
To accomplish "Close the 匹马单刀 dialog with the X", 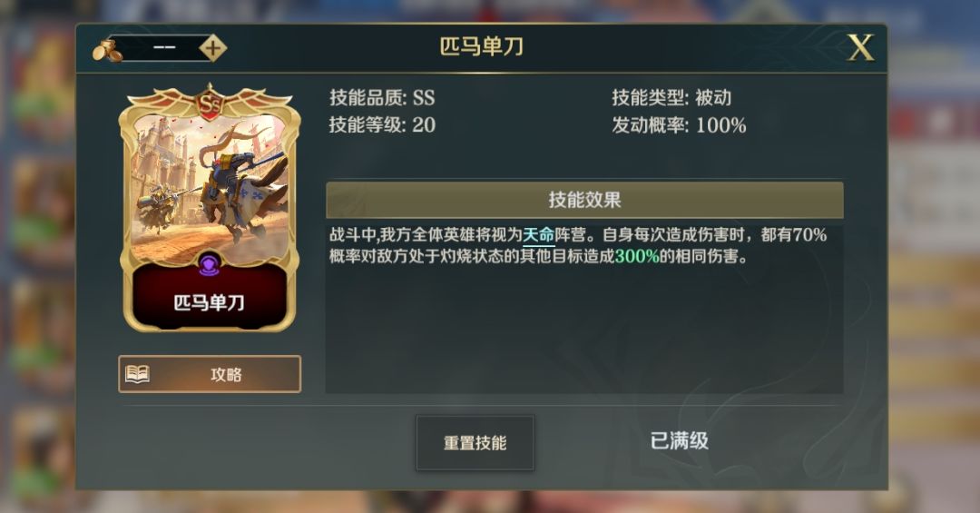I will click(860, 47).
